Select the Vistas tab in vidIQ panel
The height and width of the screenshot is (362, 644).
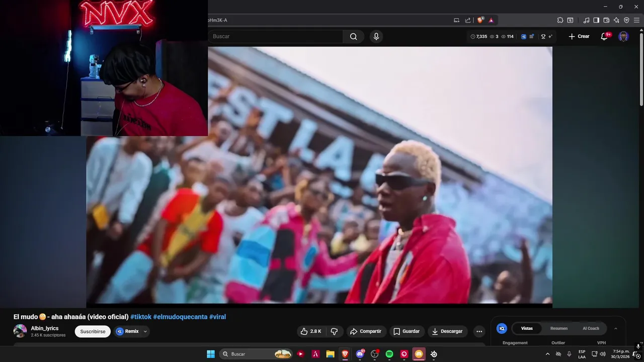527,328
